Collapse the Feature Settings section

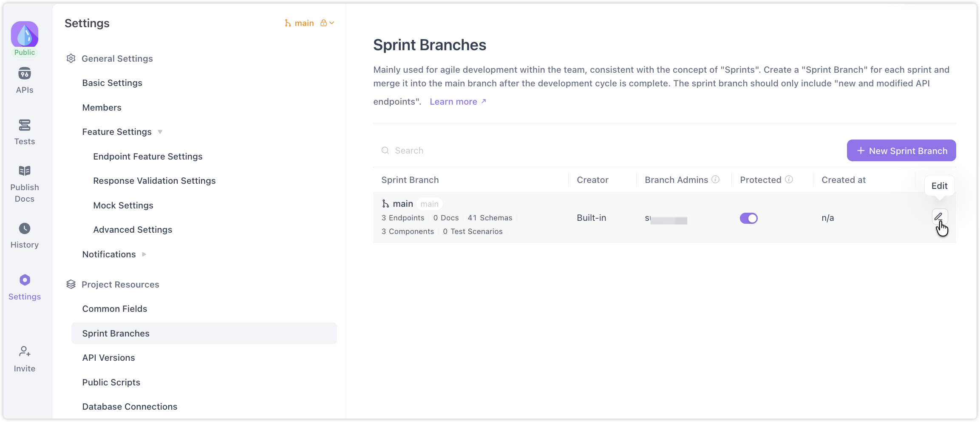point(160,132)
